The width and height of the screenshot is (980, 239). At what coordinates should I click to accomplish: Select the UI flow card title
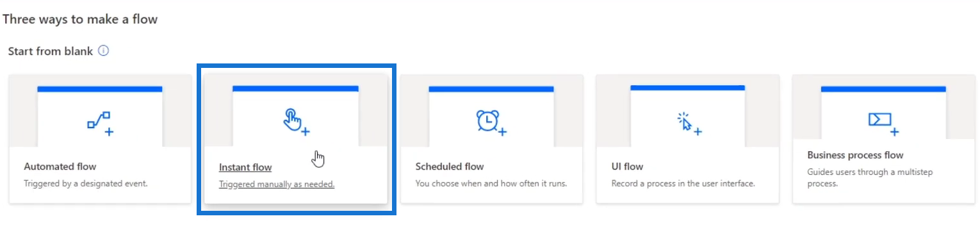627,167
